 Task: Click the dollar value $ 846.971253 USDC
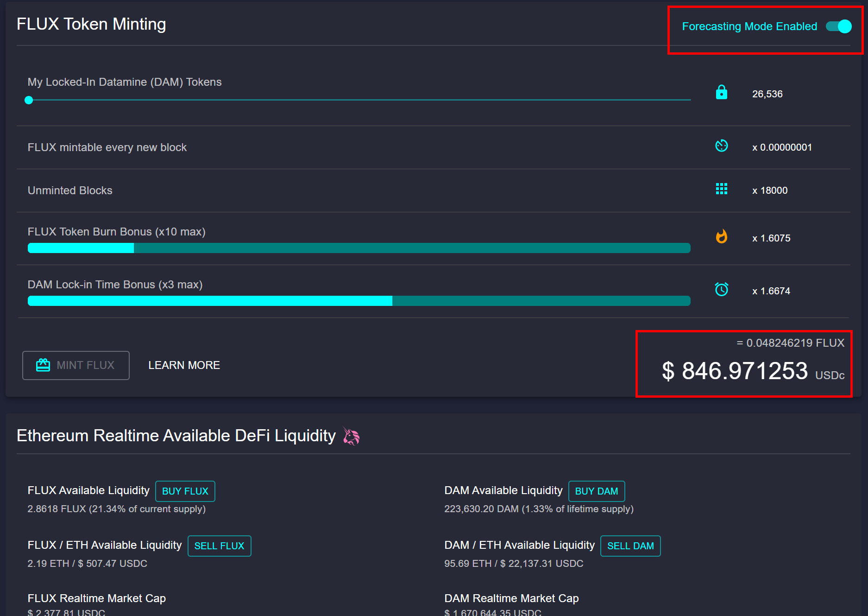(753, 371)
